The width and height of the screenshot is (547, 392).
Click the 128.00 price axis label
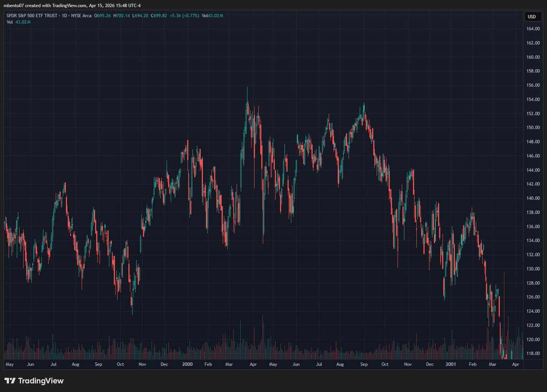[533, 283]
